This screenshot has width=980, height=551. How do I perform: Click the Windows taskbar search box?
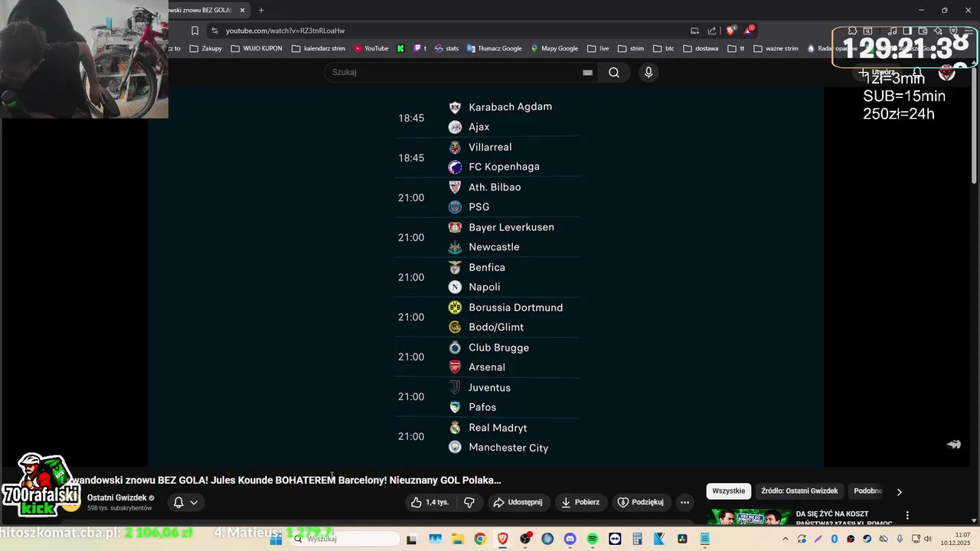coord(345,539)
